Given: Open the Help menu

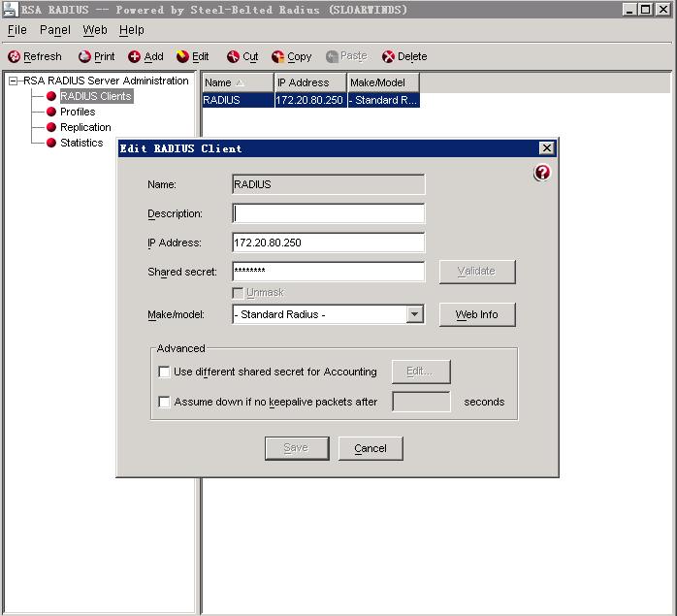Looking at the screenshot, I should (x=132, y=30).
